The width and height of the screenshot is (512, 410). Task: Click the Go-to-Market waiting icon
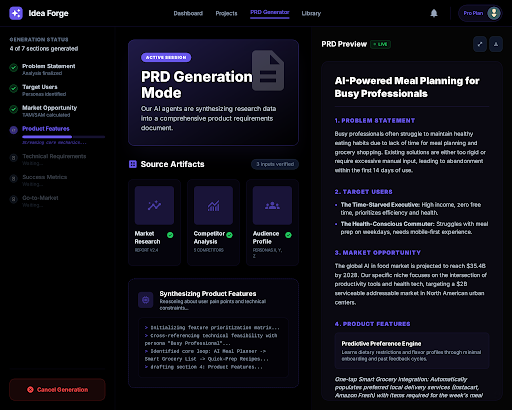[13, 200]
